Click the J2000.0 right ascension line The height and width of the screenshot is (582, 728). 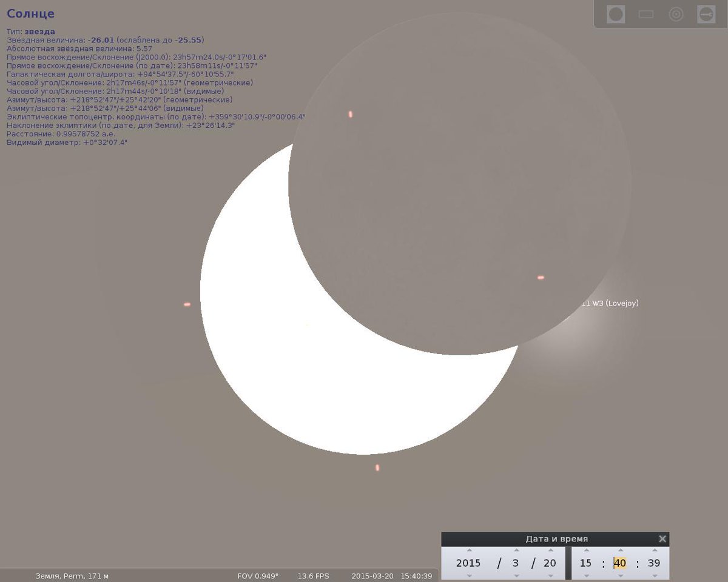(136, 56)
